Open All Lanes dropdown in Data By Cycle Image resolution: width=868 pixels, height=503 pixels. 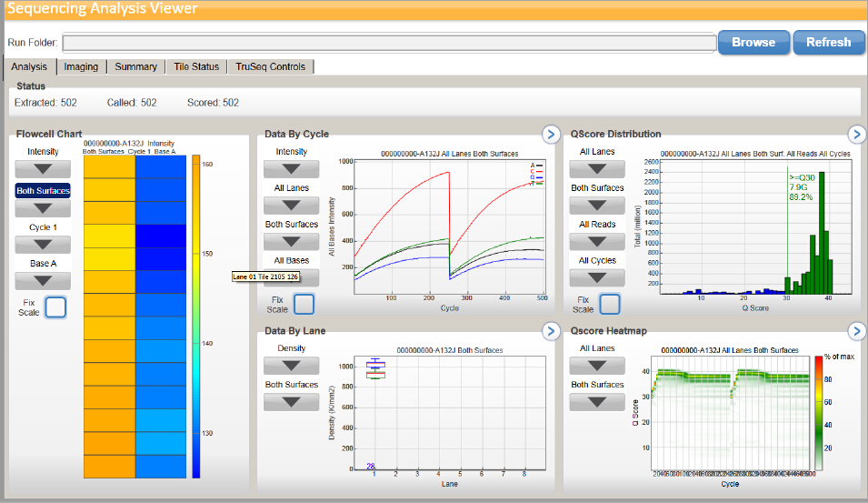coord(292,206)
